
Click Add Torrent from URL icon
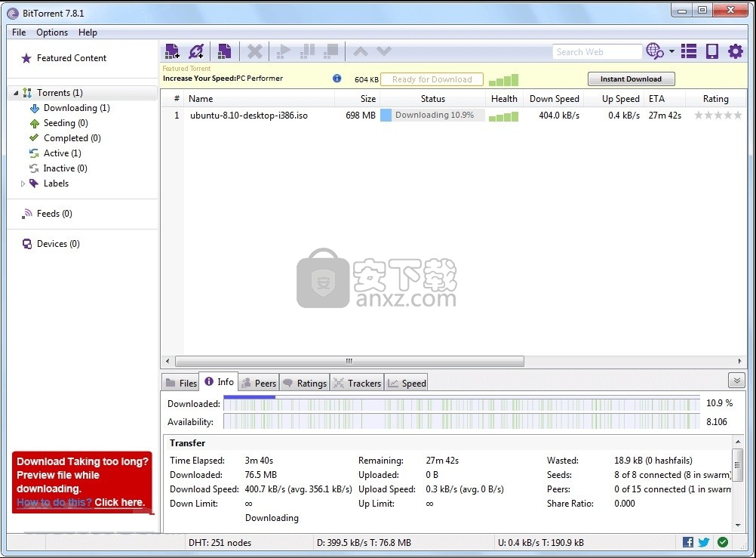197,51
